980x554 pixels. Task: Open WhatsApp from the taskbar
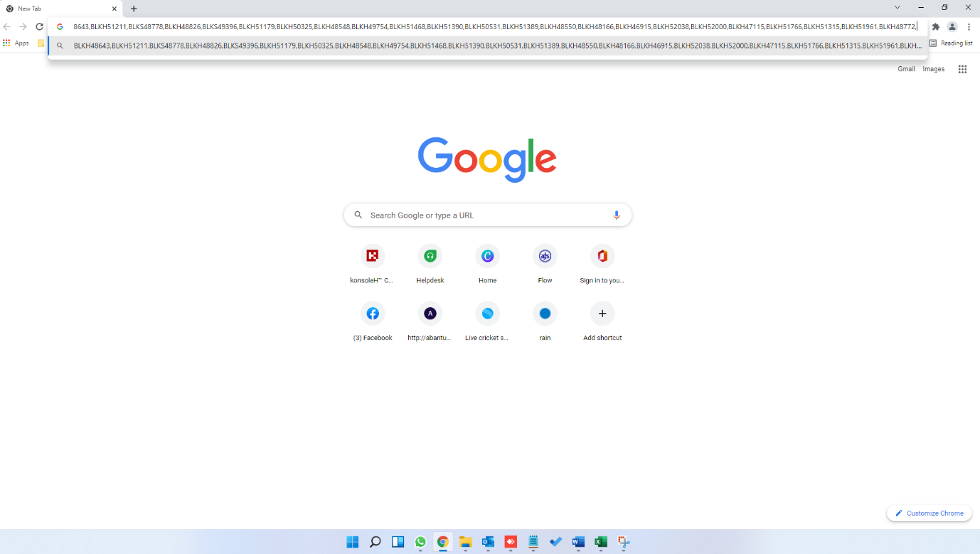pos(420,542)
